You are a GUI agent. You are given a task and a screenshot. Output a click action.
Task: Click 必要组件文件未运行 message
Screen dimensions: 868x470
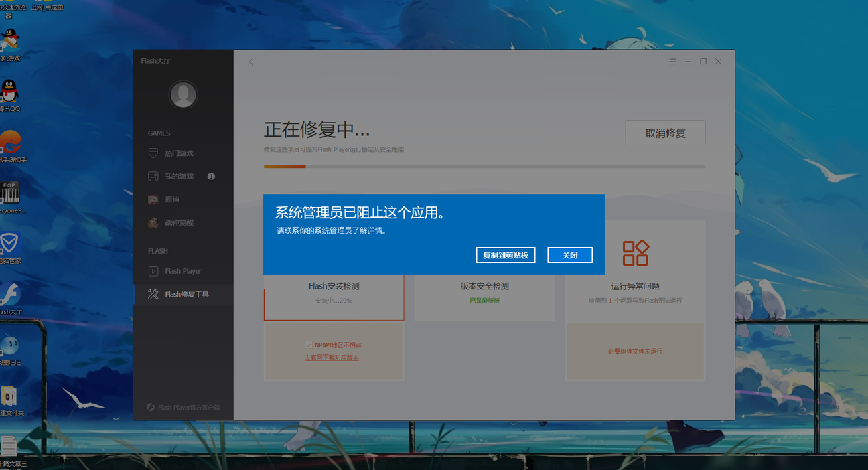pyautogui.click(x=635, y=351)
